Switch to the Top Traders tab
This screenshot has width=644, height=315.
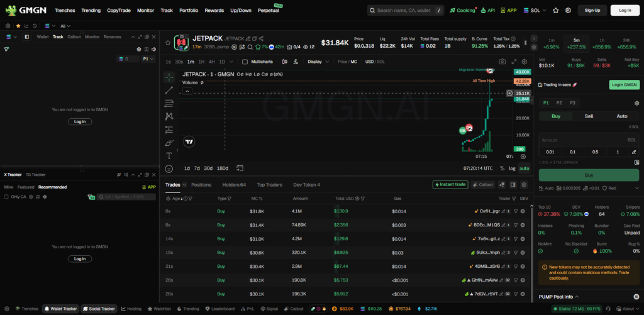pos(269,185)
